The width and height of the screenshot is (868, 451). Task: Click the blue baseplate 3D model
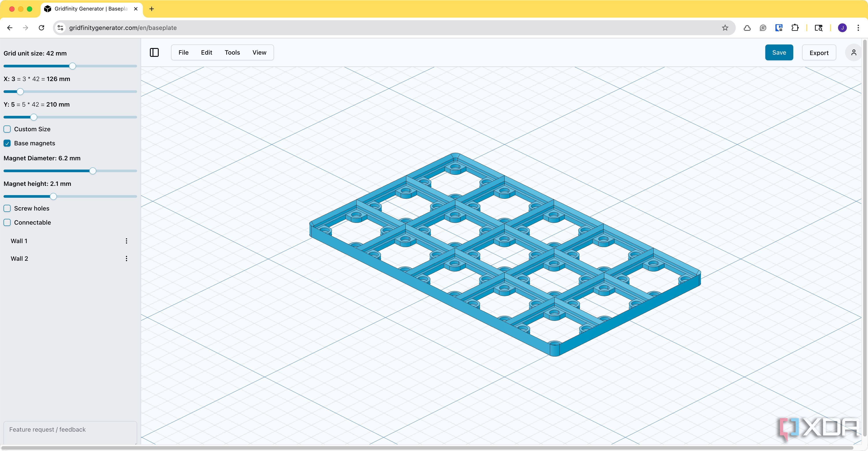505,254
